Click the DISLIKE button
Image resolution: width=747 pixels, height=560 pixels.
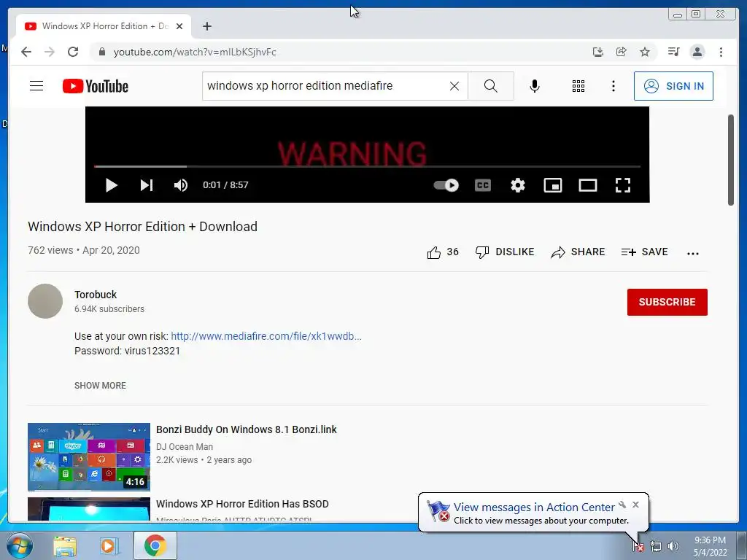point(505,252)
